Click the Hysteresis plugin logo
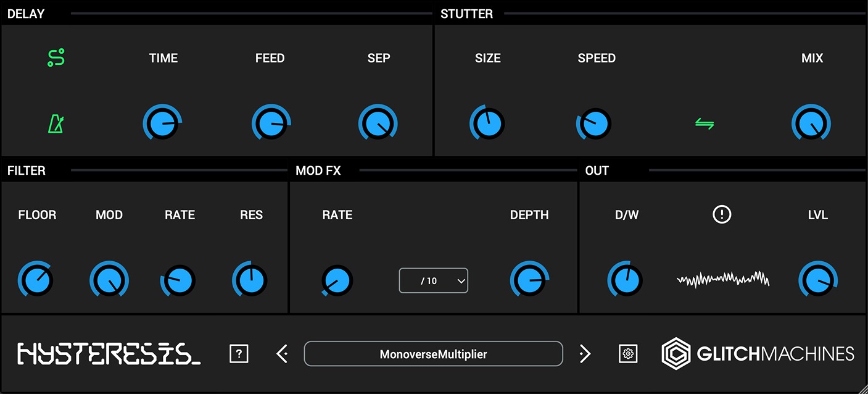This screenshot has height=394, width=868. [x=109, y=354]
